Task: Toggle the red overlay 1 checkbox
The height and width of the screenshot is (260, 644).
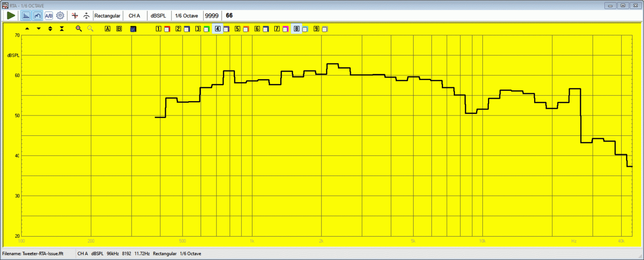Action: click(x=167, y=29)
